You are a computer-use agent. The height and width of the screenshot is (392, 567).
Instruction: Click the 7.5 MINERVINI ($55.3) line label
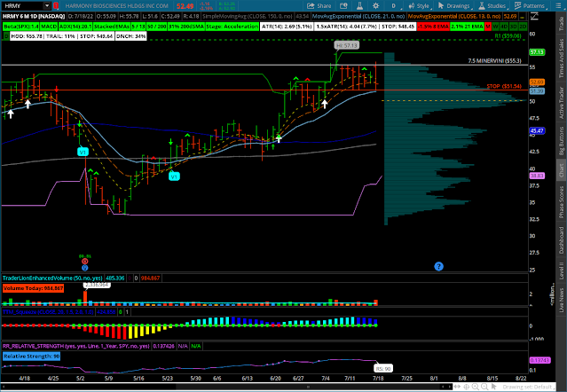[x=494, y=60]
